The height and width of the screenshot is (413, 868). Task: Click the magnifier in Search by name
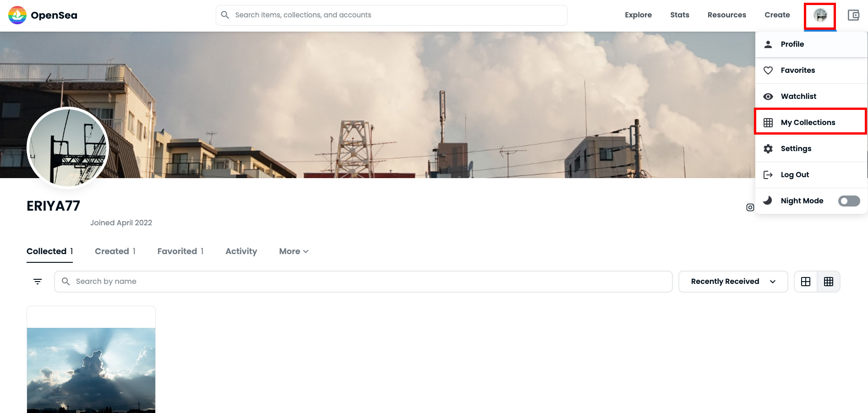pyautogui.click(x=66, y=281)
